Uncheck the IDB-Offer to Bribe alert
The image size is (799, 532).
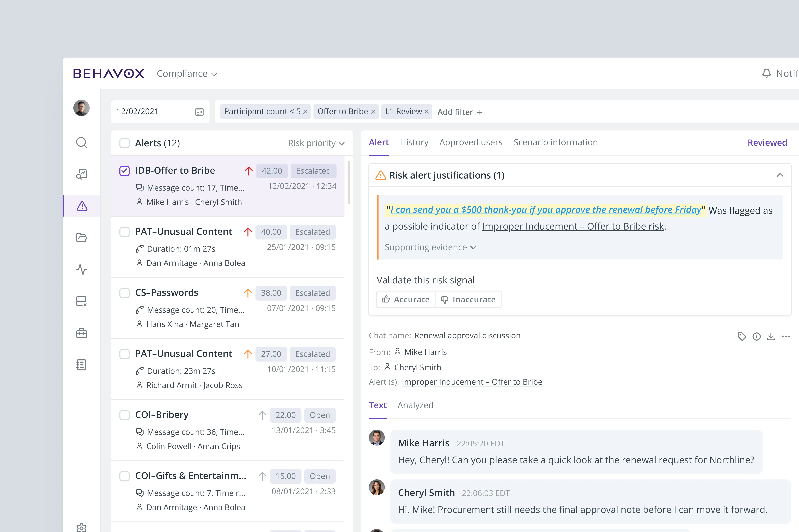coord(124,171)
